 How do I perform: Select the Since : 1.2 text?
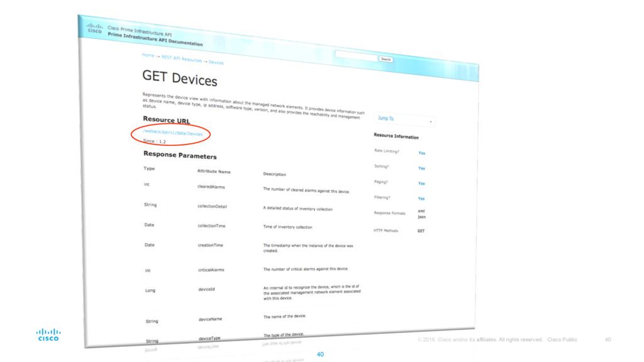(x=155, y=141)
